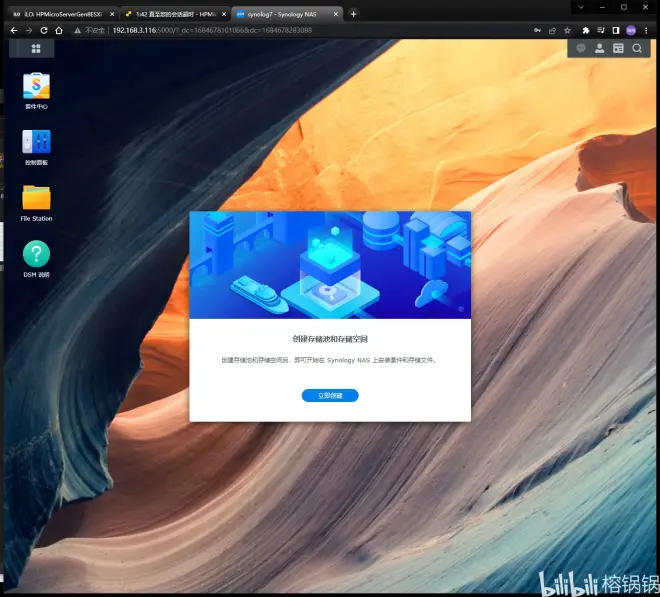Open a new browser tab
Viewport: 660px width, 597px height.
click(x=354, y=14)
